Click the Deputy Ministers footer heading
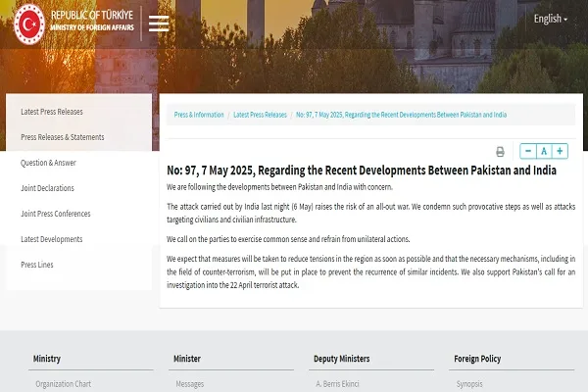Screen dimensions: 588x392 pos(342,359)
